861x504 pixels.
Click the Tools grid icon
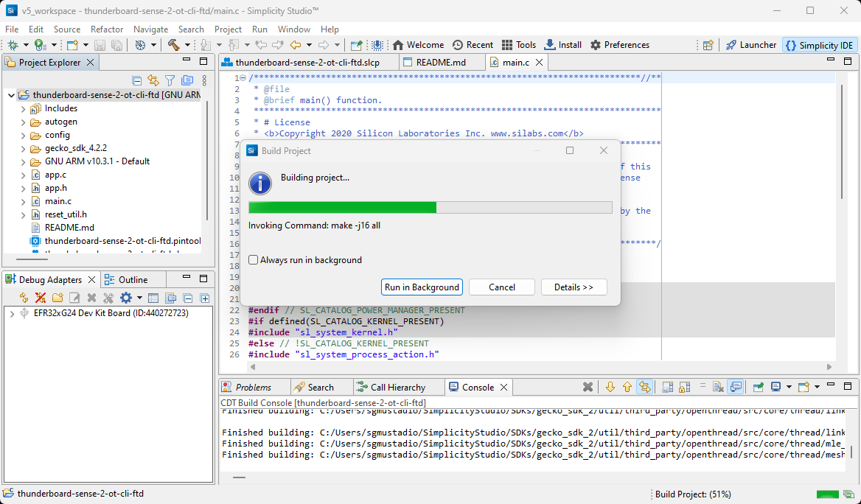pyautogui.click(x=507, y=45)
